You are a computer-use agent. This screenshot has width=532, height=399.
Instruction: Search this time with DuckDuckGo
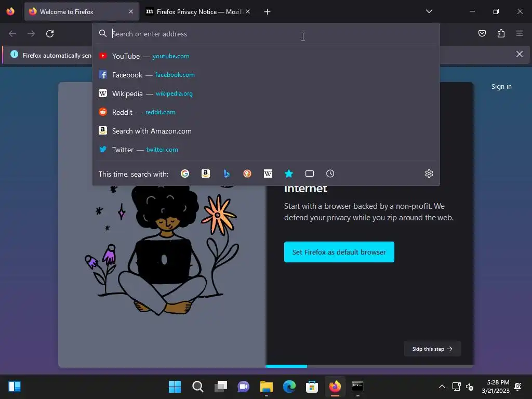pyautogui.click(x=247, y=174)
